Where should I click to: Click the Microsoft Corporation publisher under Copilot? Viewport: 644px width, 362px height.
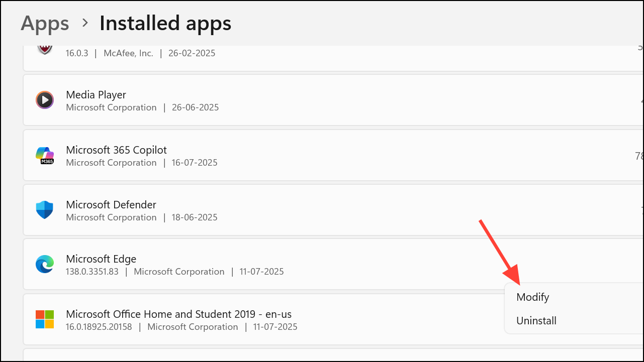[111, 163]
